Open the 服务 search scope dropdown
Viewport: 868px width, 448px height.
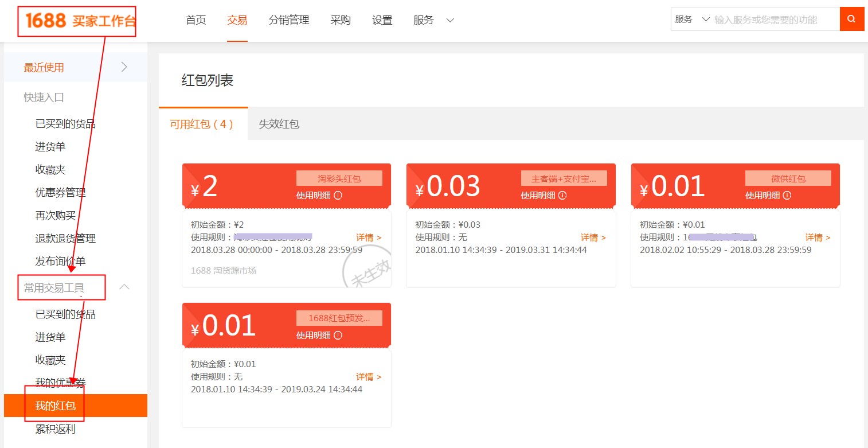[692, 20]
